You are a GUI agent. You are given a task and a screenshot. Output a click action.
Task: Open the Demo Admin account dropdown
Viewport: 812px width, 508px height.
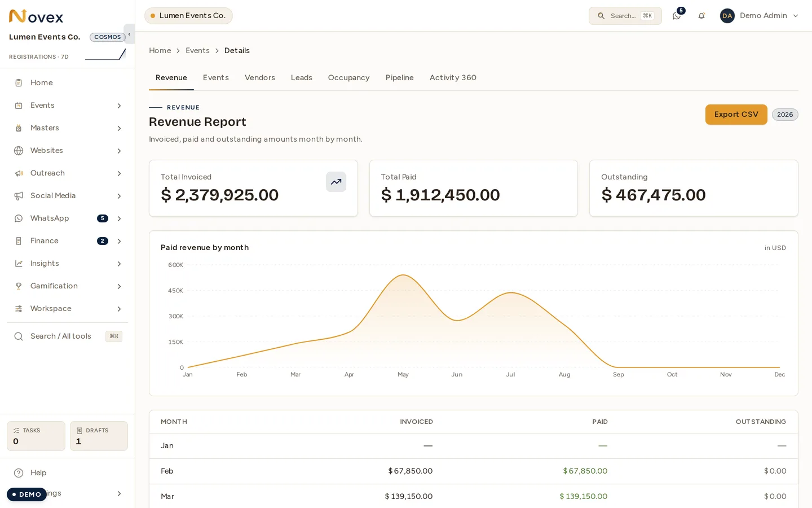760,16
